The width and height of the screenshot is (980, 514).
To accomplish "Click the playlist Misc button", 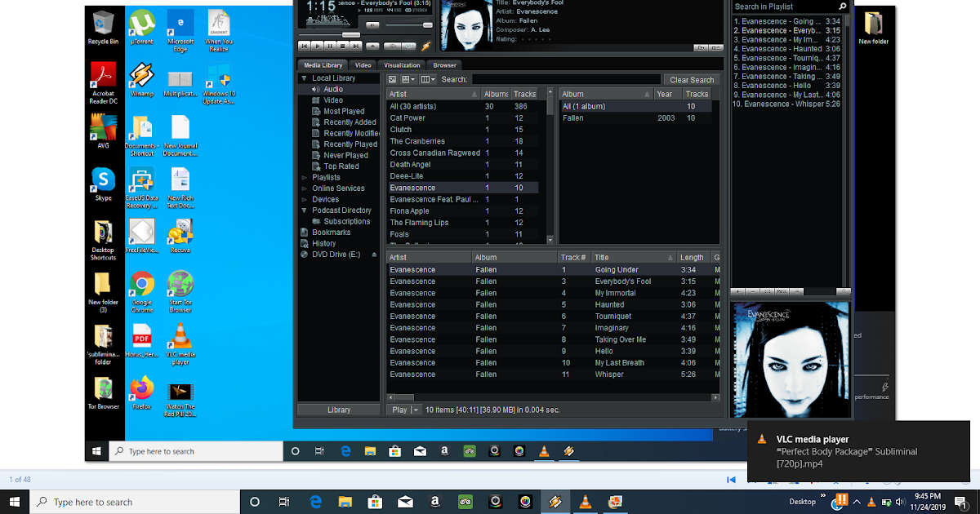I will point(782,291).
